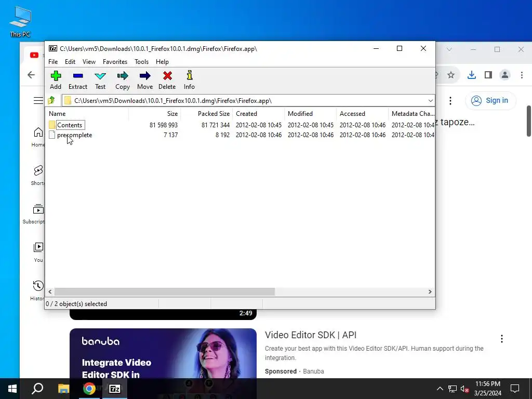Open YouTube hamburger guide menu
This screenshot has height=399, width=532.
click(38, 100)
